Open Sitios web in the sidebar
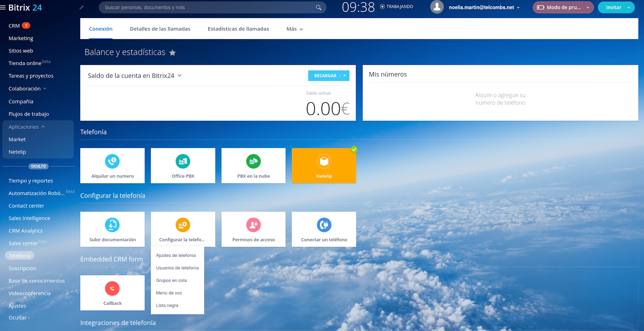644x331 pixels. coord(21,51)
